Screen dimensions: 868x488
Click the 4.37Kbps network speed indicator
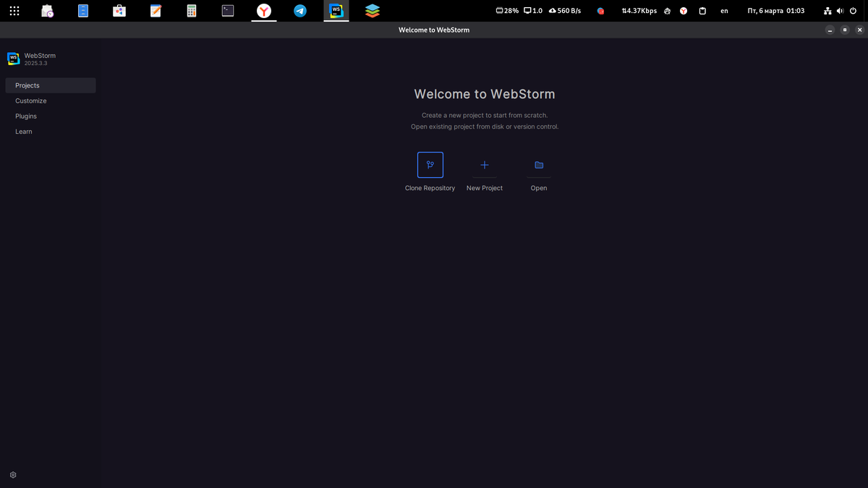coord(639,11)
